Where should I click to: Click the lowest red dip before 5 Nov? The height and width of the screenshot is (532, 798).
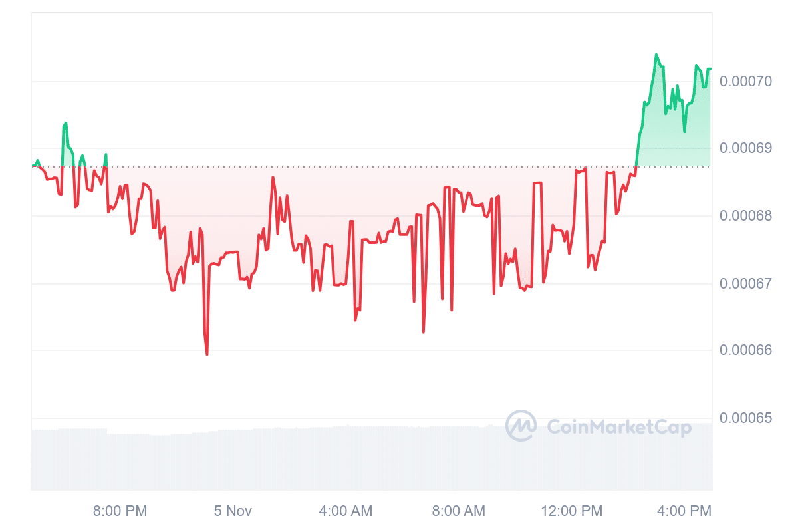coord(207,354)
